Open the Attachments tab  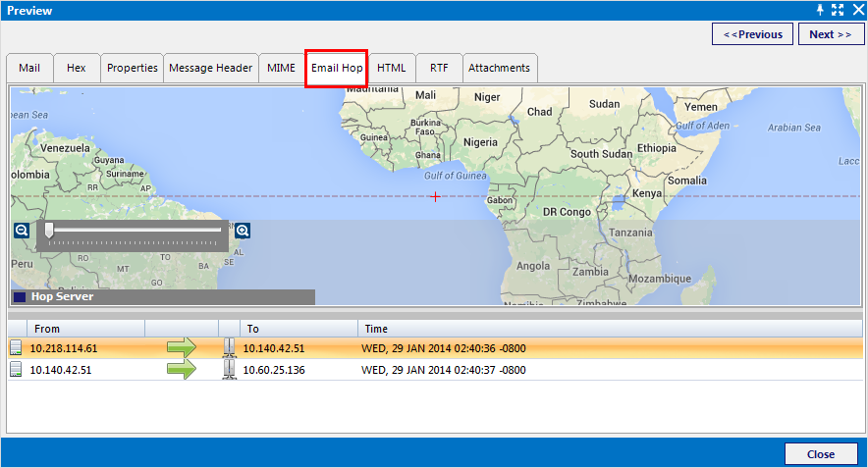click(500, 68)
